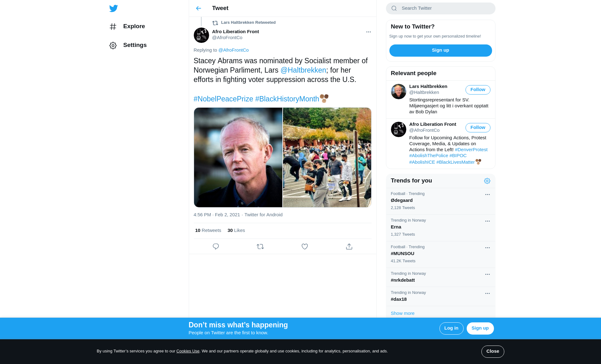Open the crowd line photo thumbnail
The height and width of the screenshot is (364, 601).
point(327,157)
